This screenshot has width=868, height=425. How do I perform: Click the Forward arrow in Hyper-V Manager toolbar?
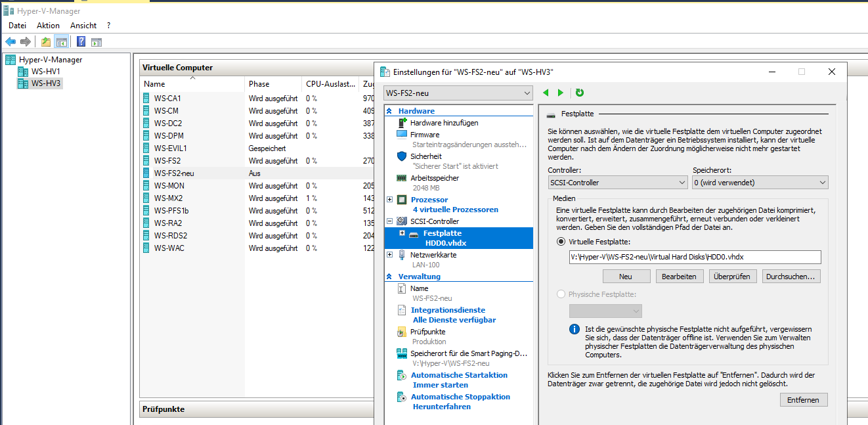click(26, 42)
